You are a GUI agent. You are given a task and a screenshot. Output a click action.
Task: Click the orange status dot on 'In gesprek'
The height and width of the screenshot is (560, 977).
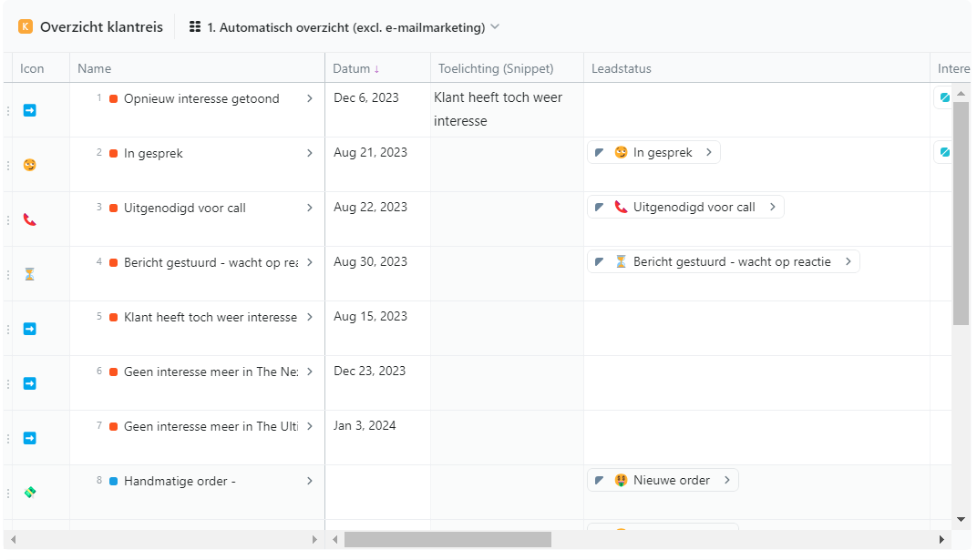pyautogui.click(x=114, y=154)
